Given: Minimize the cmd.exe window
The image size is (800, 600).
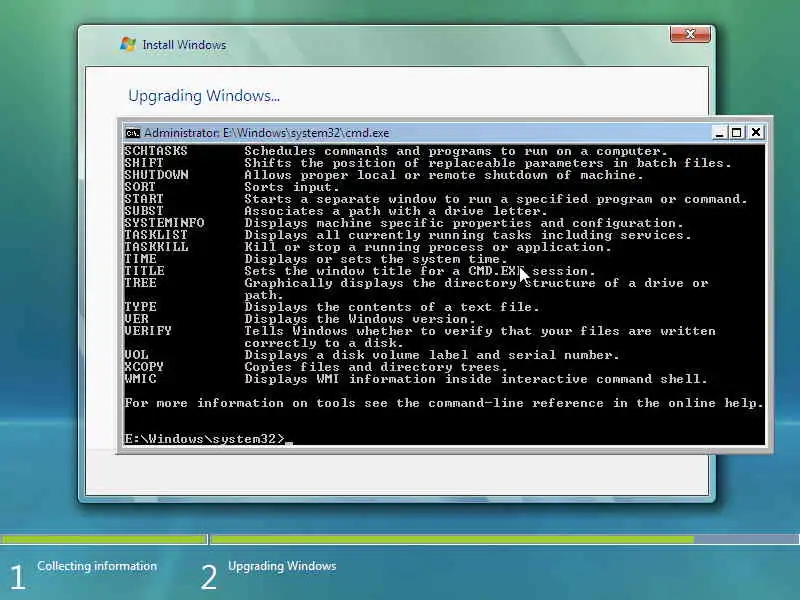Looking at the screenshot, I should click(x=719, y=133).
